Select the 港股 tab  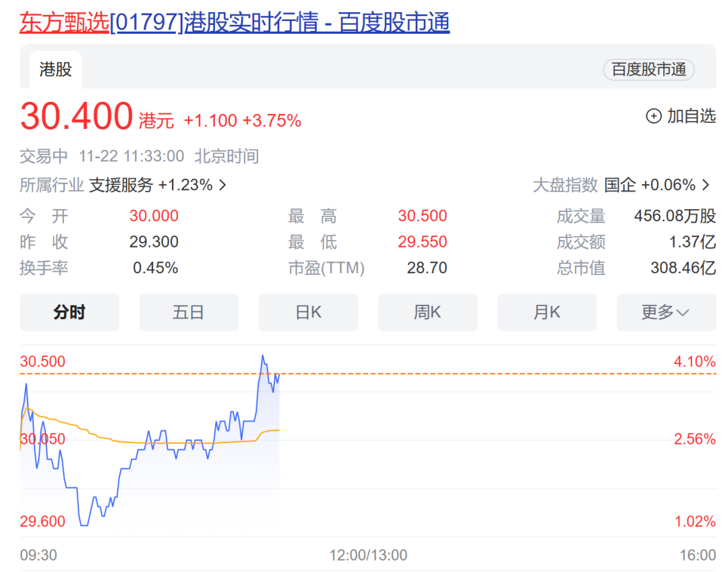click(x=56, y=69)
